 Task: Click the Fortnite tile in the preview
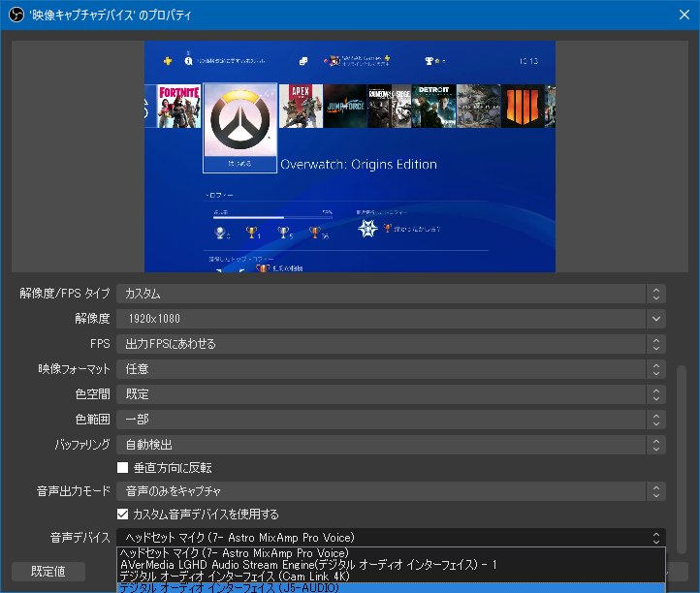[x=179, y=107]
